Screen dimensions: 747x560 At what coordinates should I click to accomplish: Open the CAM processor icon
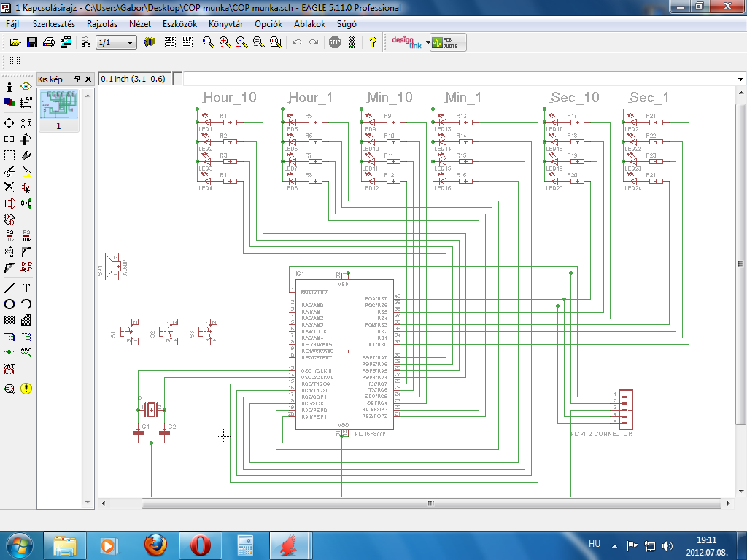tap(65, 42)
